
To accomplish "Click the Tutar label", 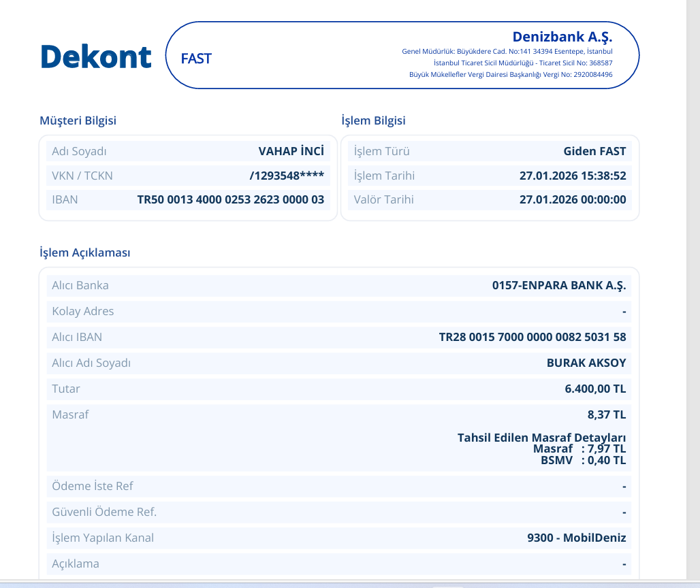I will pos(65,389).
